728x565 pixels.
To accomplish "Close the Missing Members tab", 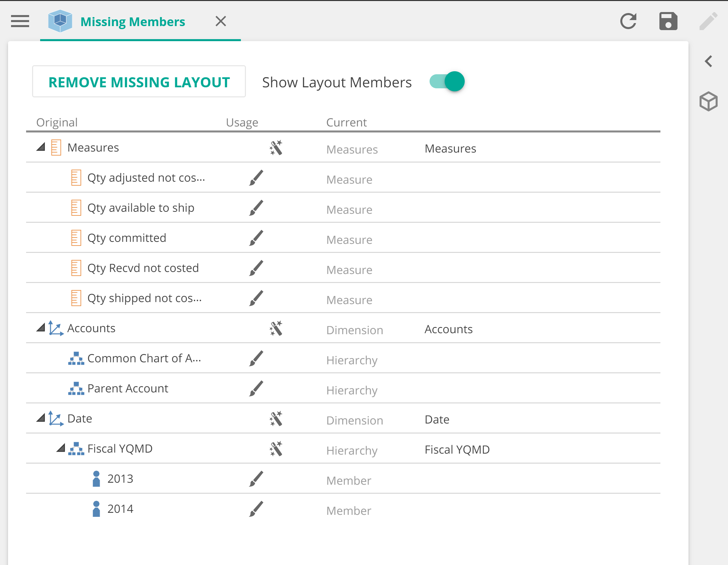I will tap(221, 21).
